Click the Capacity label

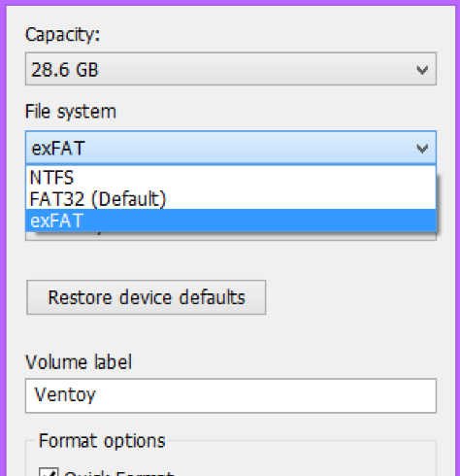(62, 34)
